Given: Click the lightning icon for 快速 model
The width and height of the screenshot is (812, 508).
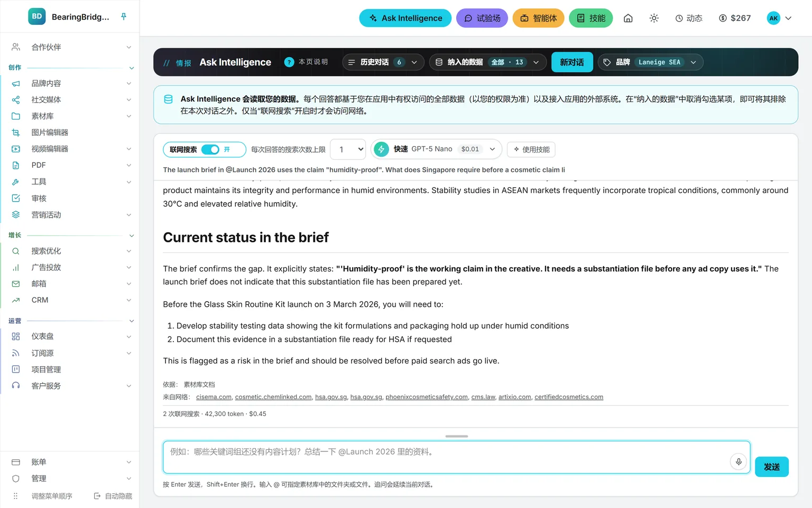Looking at the screenshot, I should pyautogui.click(x=381, y=149).
